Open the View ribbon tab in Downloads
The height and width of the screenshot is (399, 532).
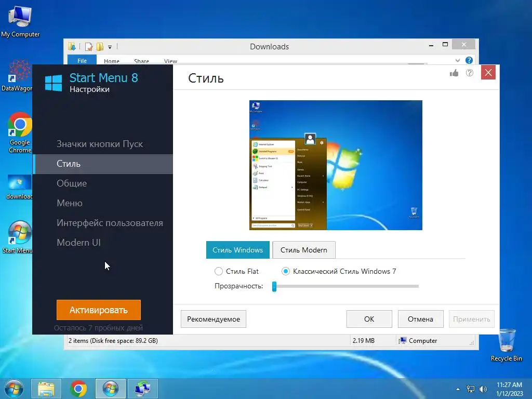click(170, 61)
